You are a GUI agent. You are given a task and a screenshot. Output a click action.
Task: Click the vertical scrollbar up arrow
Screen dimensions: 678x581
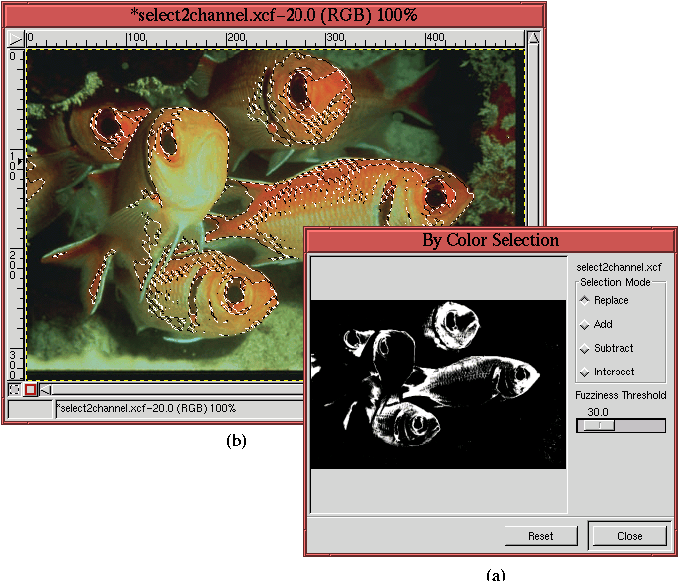tap(535, 39)
